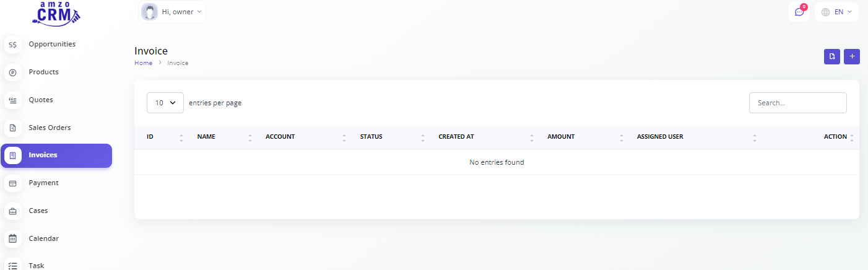Click the Payment sidebar icon
The height and width of the screenshot is (270, 868).
pyautogui.click(x=12, y=183)
